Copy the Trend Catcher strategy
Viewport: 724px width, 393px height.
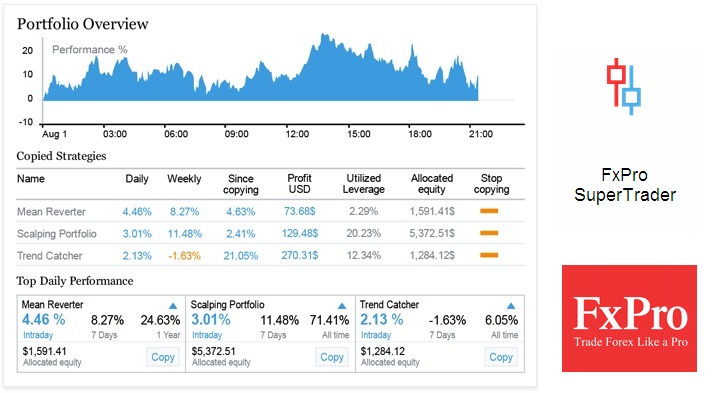pos(501,357)
